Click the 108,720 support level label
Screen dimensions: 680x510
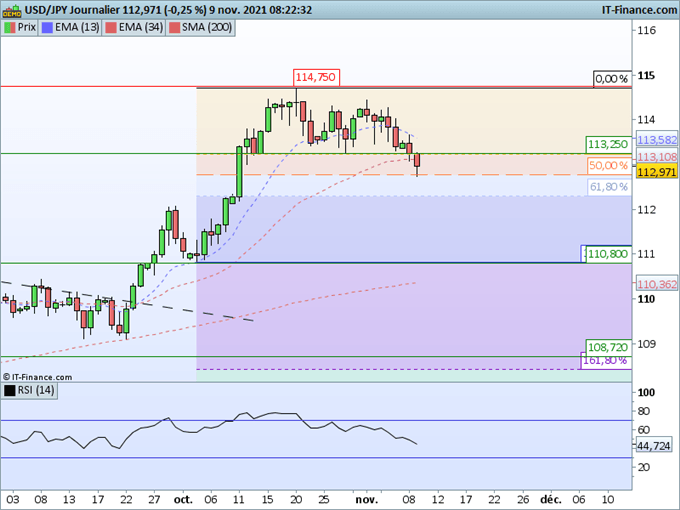point(608,347)
